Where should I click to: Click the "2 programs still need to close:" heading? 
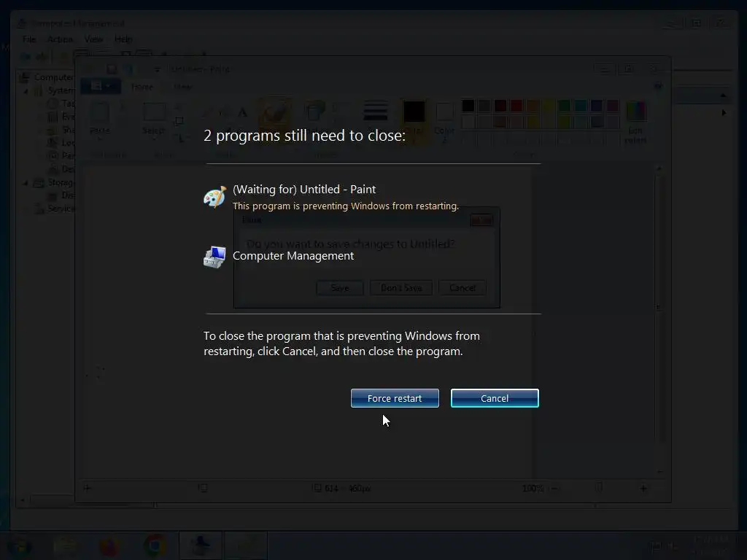click(x=304, y=136)
